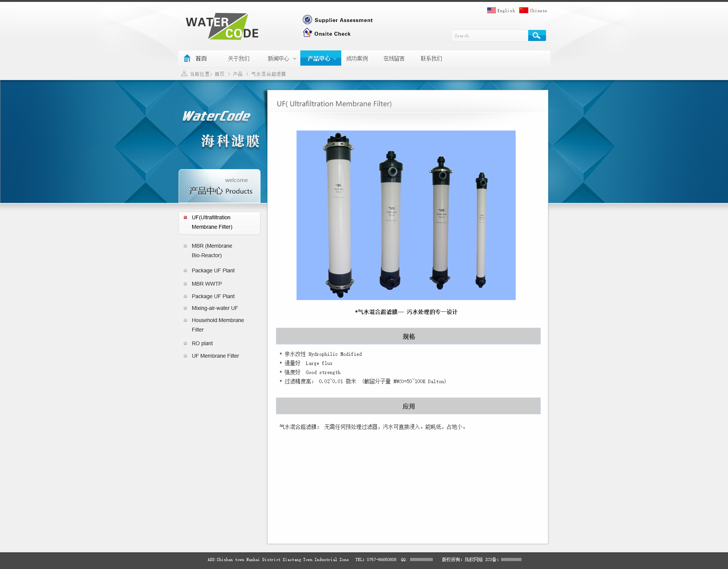Click the China flag icon
The image size is (728, 569).
click(x=523, y=10)
